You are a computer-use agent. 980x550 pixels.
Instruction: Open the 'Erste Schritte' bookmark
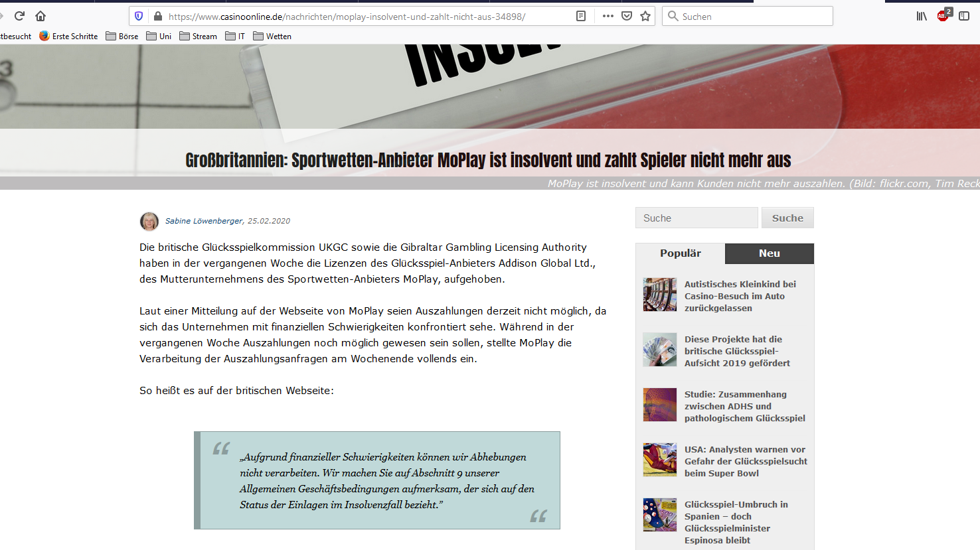(x=68, y=36)
